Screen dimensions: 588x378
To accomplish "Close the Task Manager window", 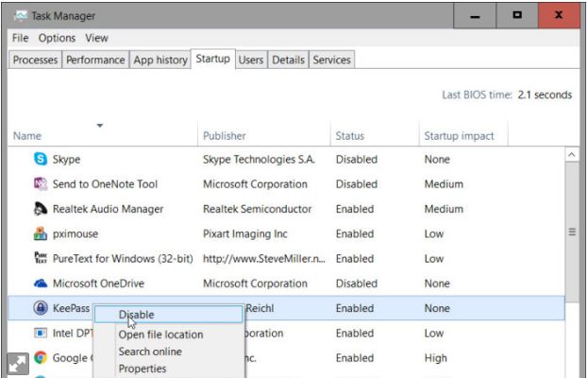I will [x=559, y=16].
